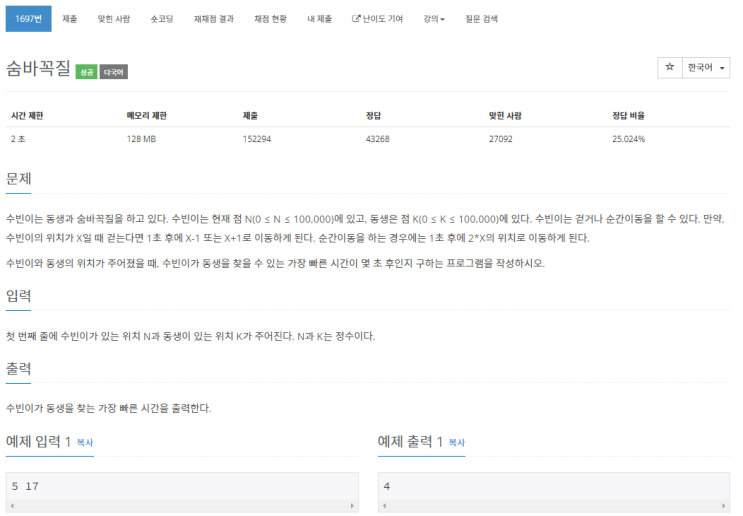The image size is (743, 516).
Task: Open the 맞힌 사람 tab
Action: (x=114, y=19)
